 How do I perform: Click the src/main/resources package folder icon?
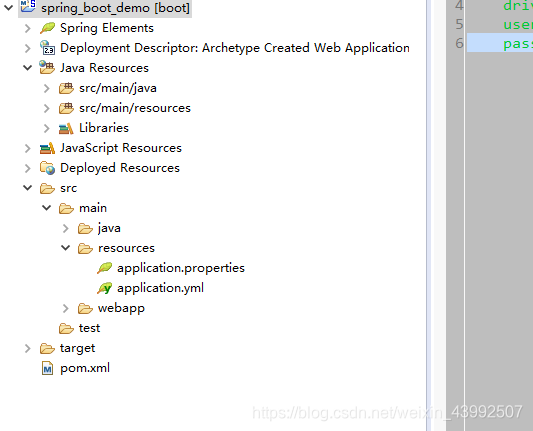tap(66, 108)
